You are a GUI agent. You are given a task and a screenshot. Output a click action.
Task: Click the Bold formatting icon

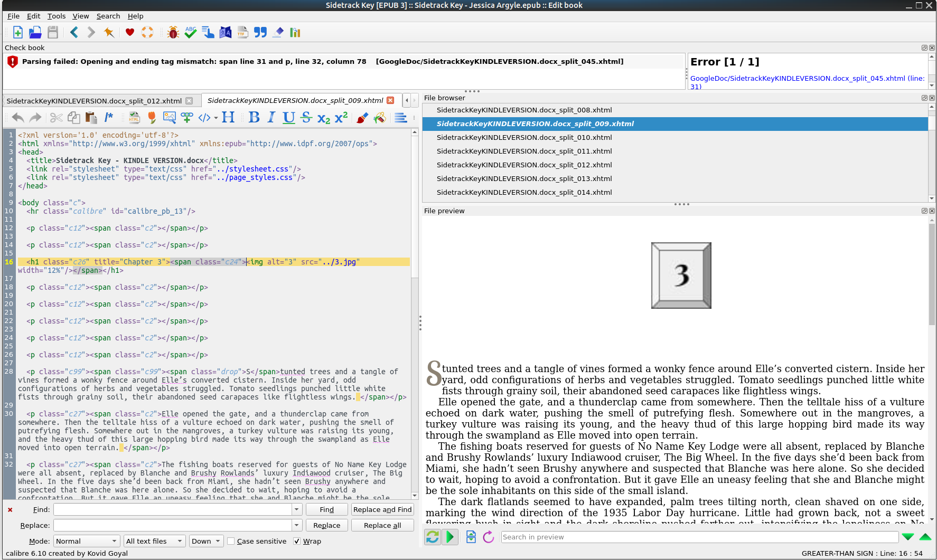(254, 118)
